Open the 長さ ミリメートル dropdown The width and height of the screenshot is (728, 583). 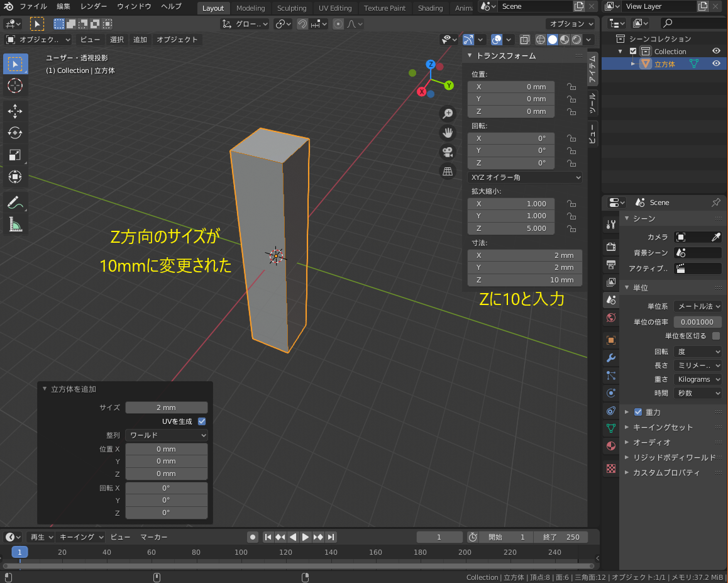tap(697, 365)
